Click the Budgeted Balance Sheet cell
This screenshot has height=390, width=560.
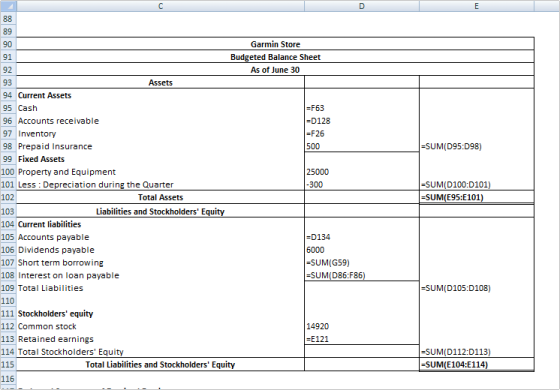point(275,57)
